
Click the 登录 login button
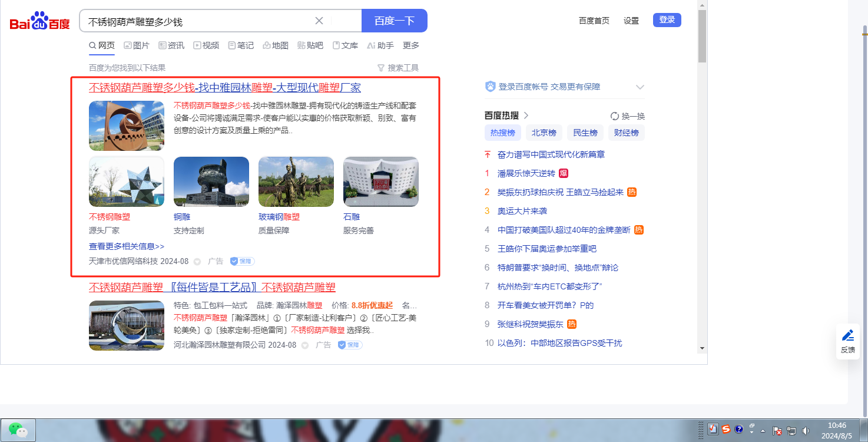(x=667, y=20)
